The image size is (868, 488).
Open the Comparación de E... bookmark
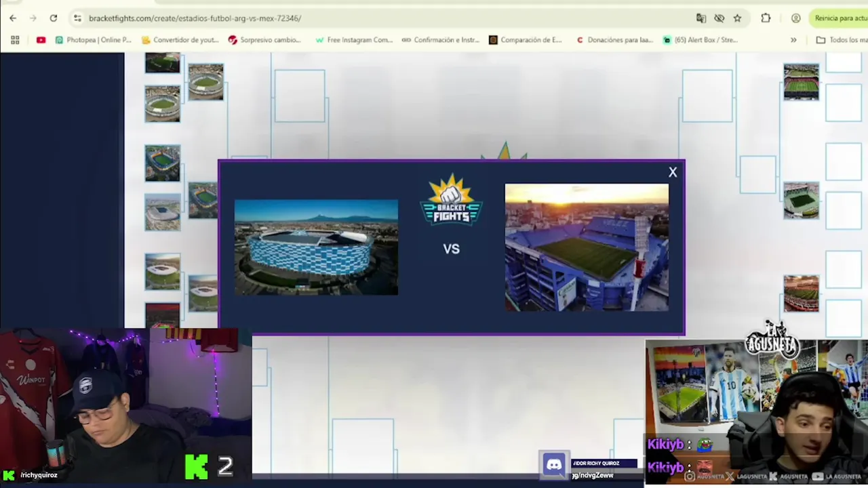pos(526,40)
